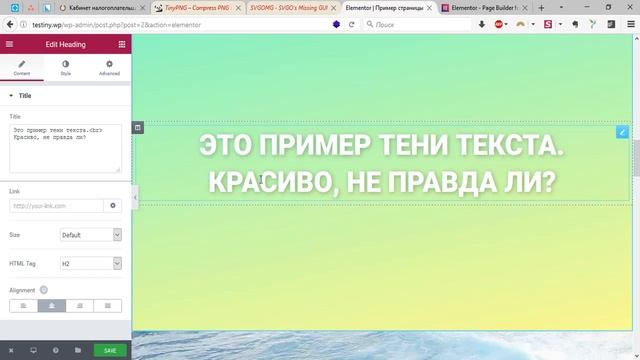The width and height of the screenshot is (640, 360).
Task: Open the Firefox hamburger menu
Action: point(631,24)
